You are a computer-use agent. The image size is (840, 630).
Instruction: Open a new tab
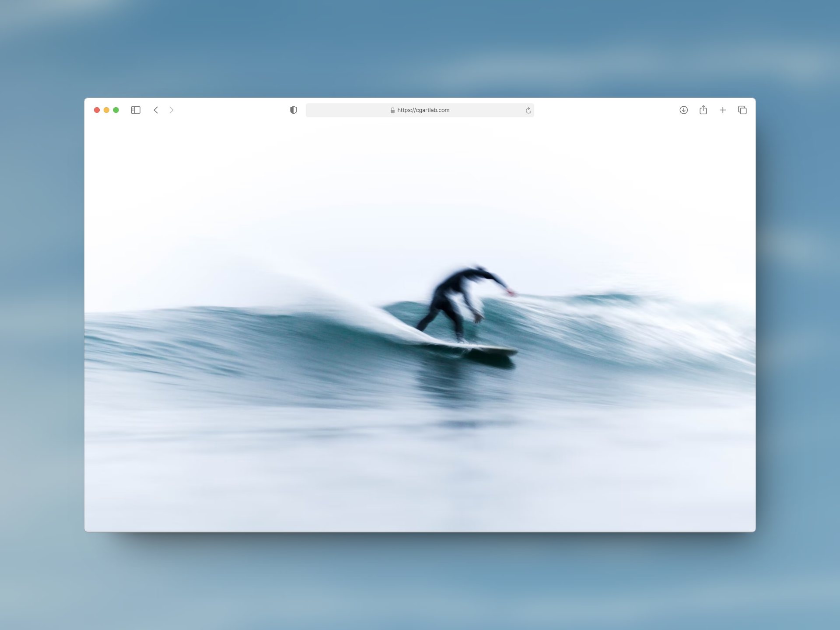tap(723, 110)
